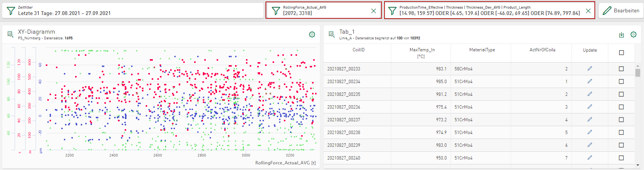Click the XY-Diagramm panel type icon
Screen dimensions: 644x170
[10, 34]
